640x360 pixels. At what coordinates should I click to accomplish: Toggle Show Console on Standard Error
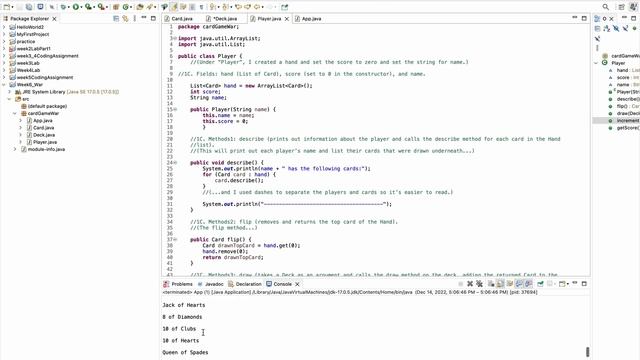click(x=528, y=284)
